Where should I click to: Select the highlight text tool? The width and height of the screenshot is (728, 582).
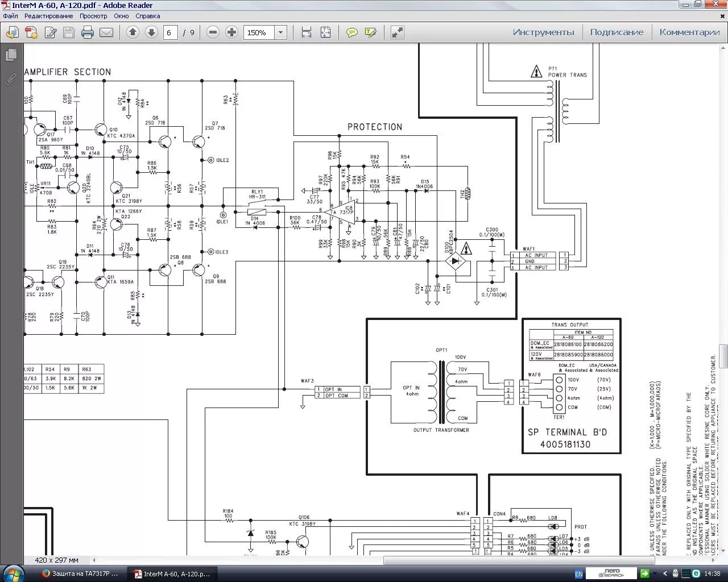pyautogui.click(x=371, y=32)
